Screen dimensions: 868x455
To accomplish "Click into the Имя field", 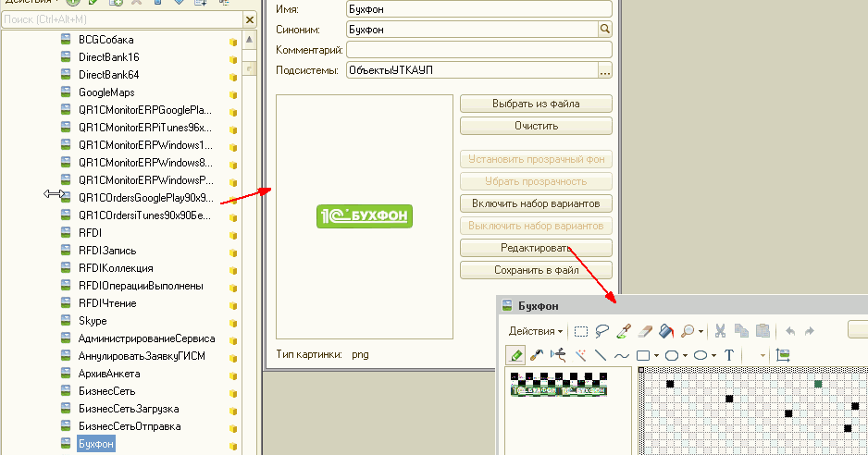I will (x=478, y=9).
